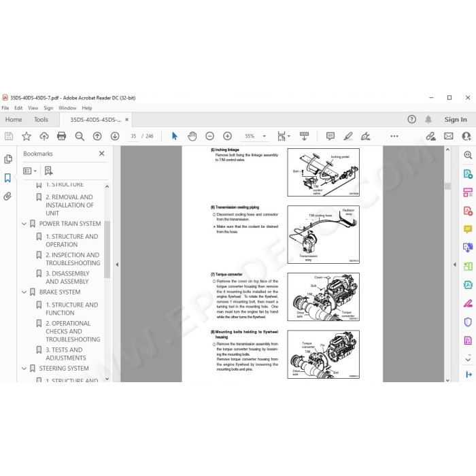Close the 35DS-40DS-45DS document tab

(127, 120)
